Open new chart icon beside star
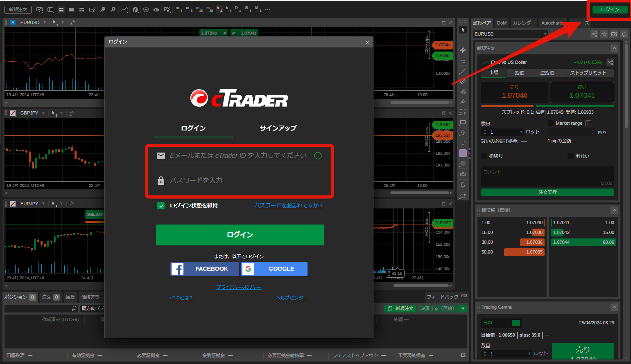 (614, 34)
